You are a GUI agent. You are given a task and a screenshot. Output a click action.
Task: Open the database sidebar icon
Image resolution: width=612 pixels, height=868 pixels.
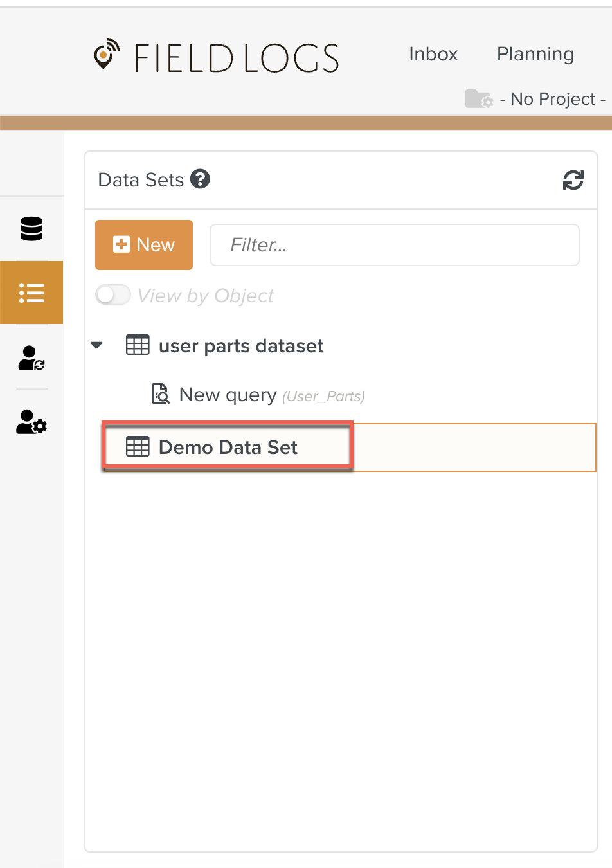(32, 228)
